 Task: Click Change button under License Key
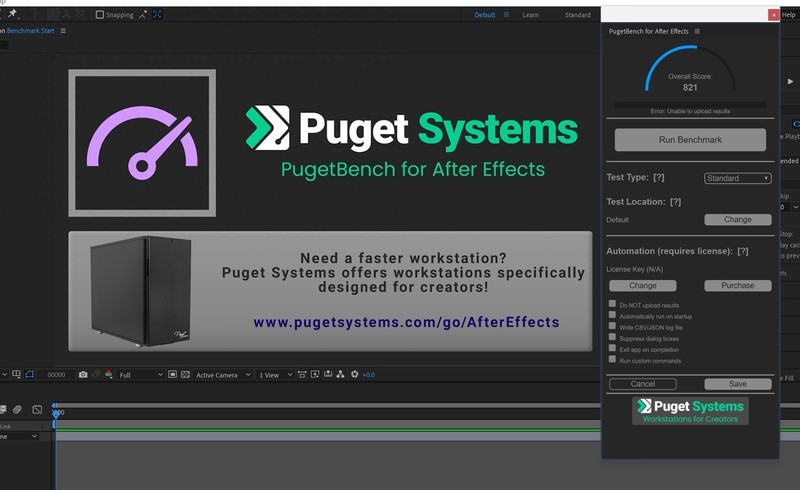pos(643,285)
